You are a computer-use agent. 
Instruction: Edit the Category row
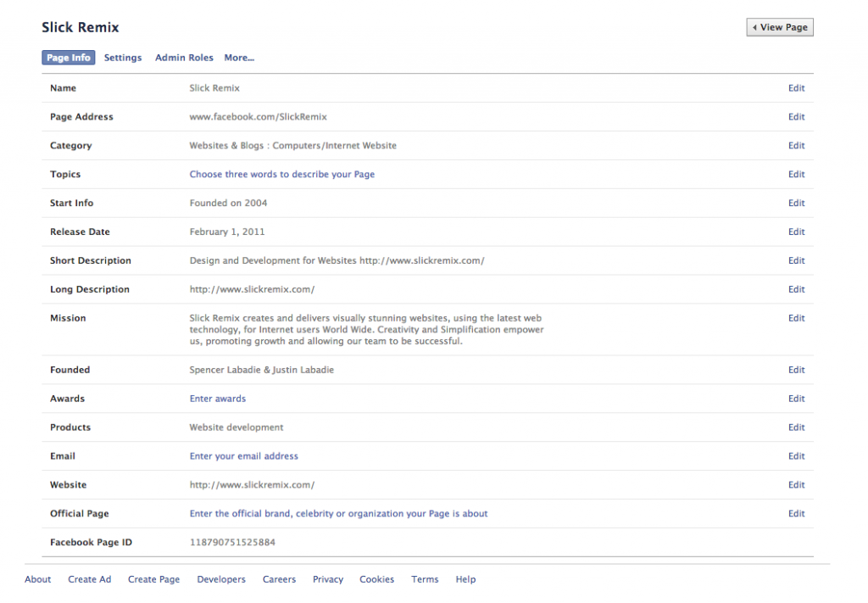[x=796, y=146]
